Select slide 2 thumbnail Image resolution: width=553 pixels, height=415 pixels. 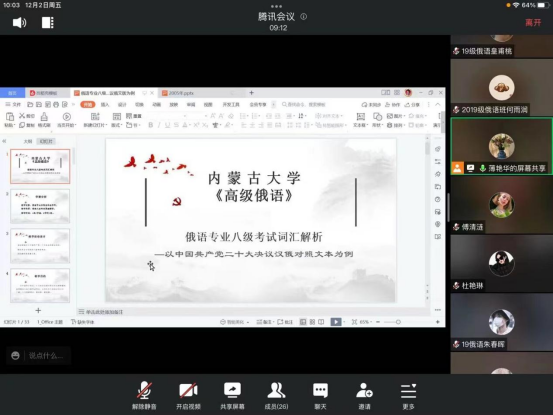coord(40,206)
